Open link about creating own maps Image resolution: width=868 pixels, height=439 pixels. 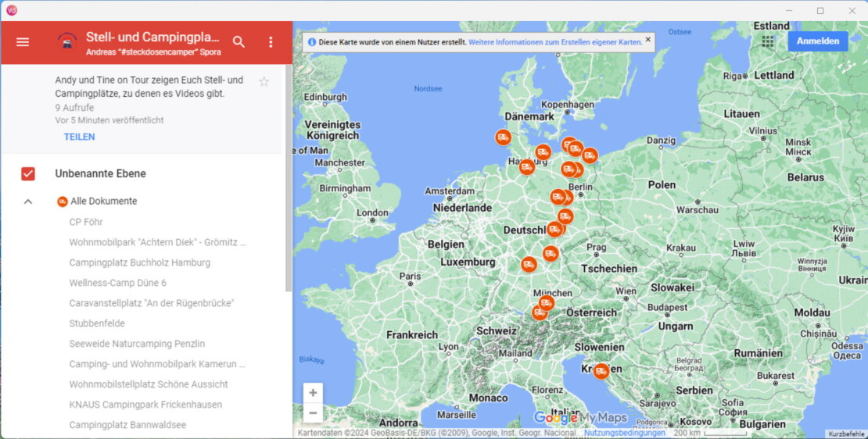[x=555, y=42]
